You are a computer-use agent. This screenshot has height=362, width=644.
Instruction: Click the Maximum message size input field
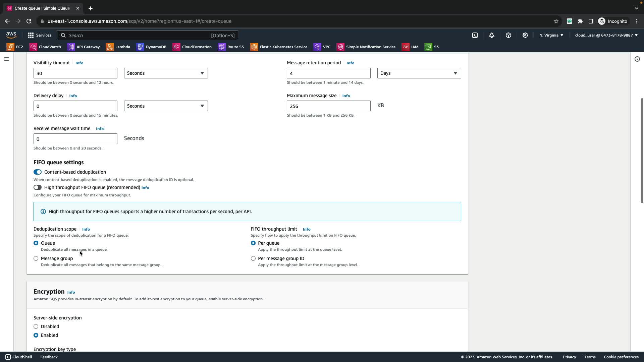[328, 106]
